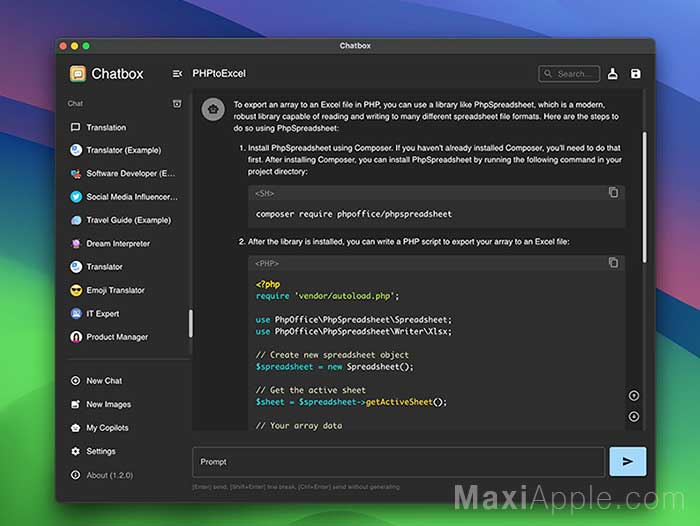Click the Search field in header
The image size is (700, 526).
(569, 74)
